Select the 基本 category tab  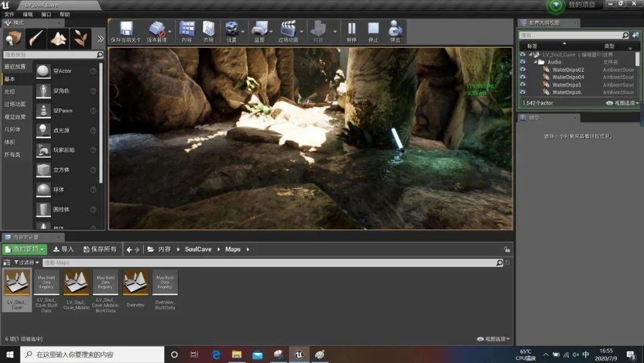17,79
